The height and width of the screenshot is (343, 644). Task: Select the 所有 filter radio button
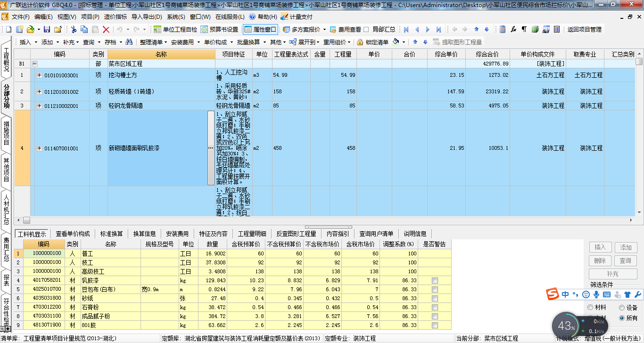click(x=622, y=318)
